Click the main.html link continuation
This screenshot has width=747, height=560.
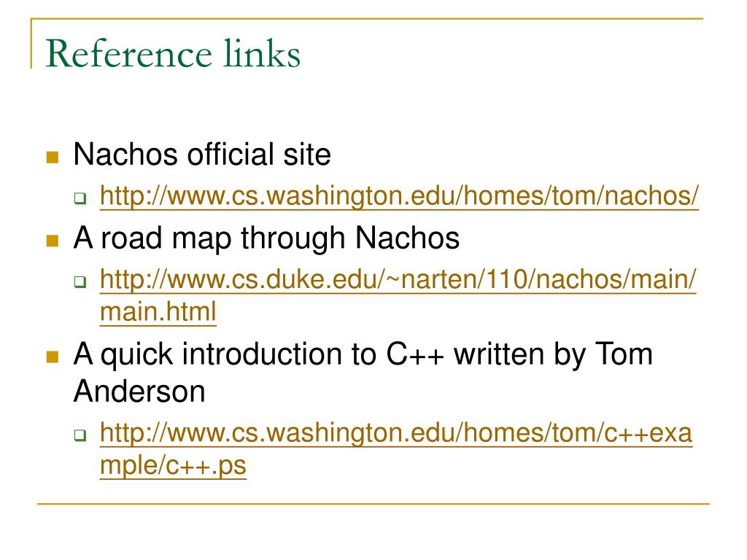pos(158,312)
